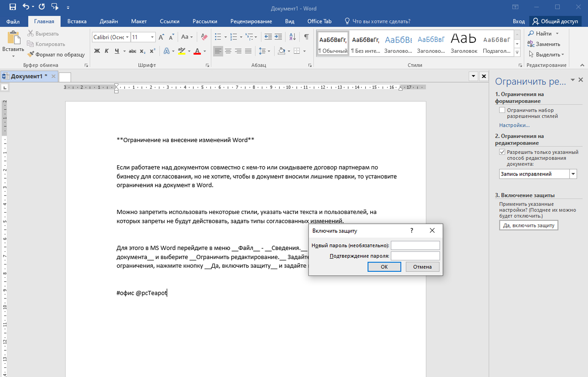Viewport: 588px width, 377px height.
Task: Apply subscript formatting
Action: click(142, 51)
